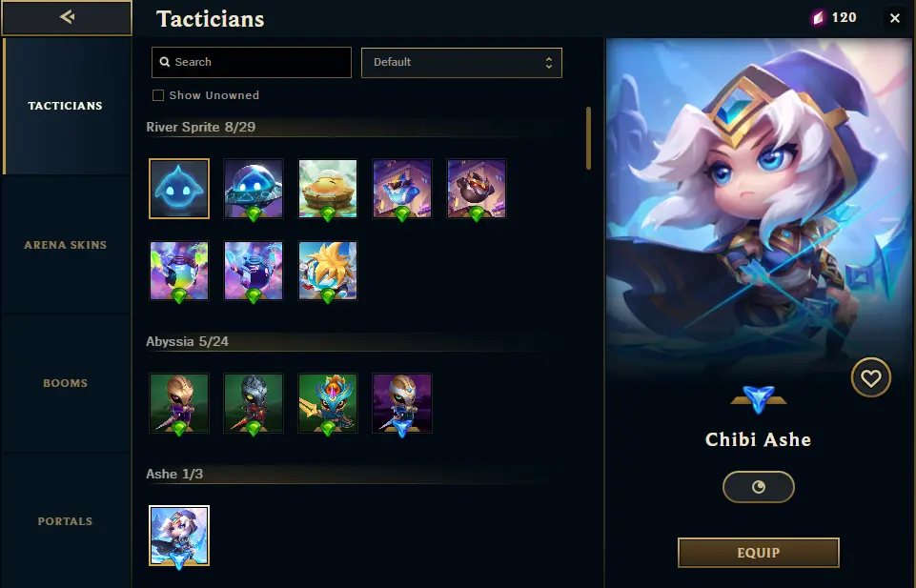Select the teal trident Abyssia tactician
This screenshot has height=588, width=916.
[328, 403]
